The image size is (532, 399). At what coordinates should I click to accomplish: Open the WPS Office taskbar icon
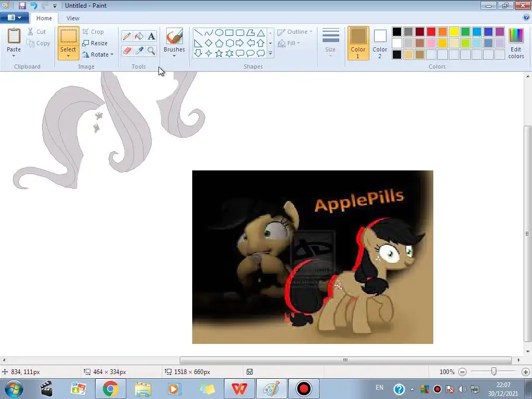(239, 389)
